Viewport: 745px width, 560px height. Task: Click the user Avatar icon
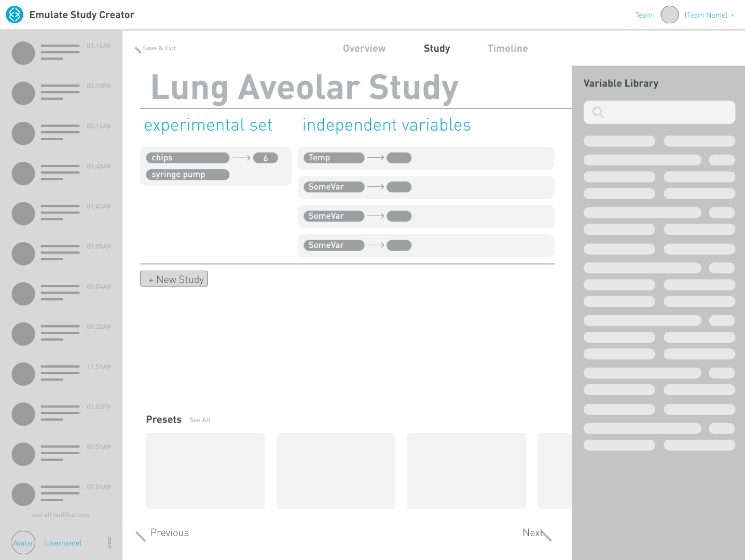pos(23,542)
